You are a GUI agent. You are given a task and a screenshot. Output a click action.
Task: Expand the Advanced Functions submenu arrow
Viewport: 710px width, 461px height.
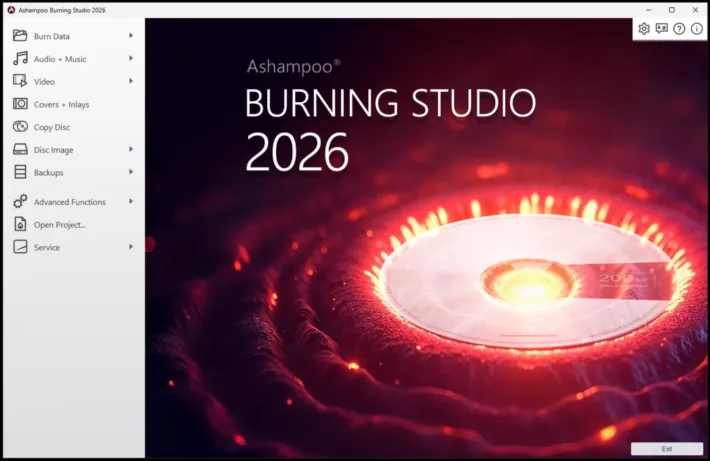[131, 201]
